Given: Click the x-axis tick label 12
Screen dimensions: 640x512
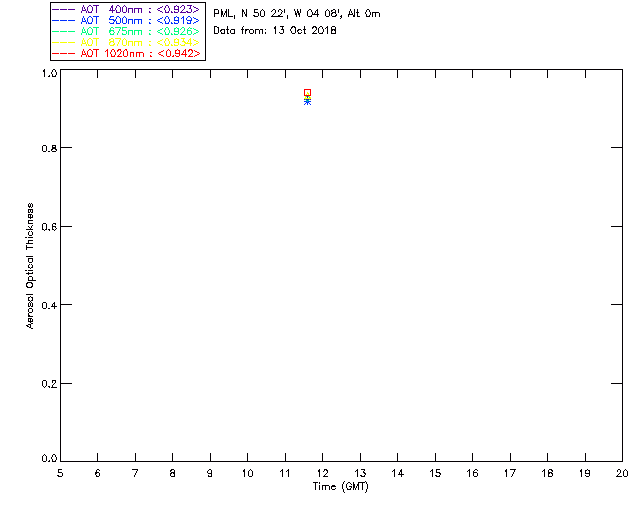Looking at the screenshot, I should (322, 473).
